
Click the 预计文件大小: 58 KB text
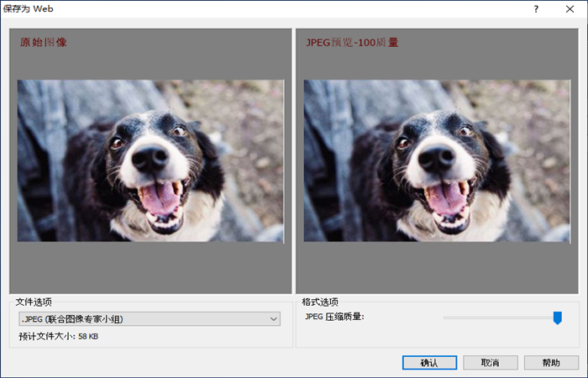coord(59,336)
